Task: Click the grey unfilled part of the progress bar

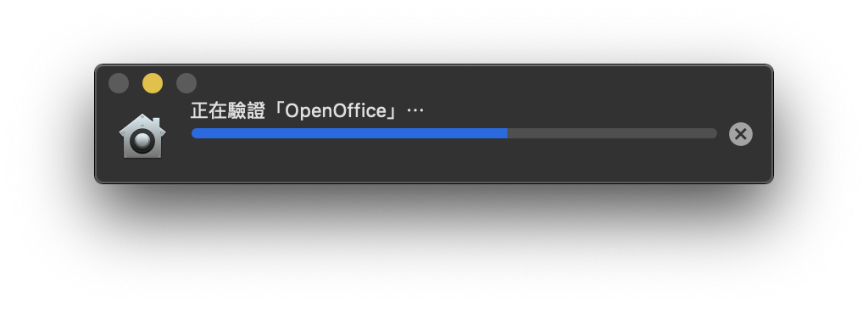Action: click(x=612, y=133)
